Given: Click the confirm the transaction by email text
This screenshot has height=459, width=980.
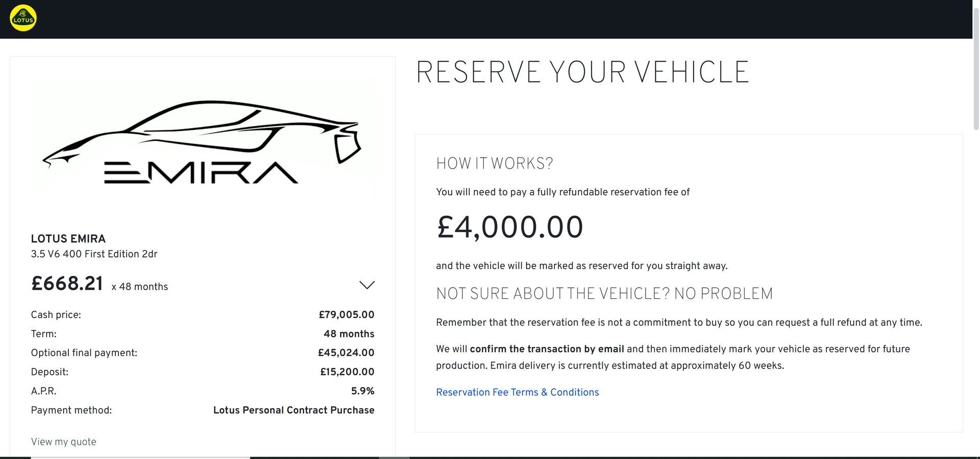Looking at the screenshot, I should tap(547, 349).
